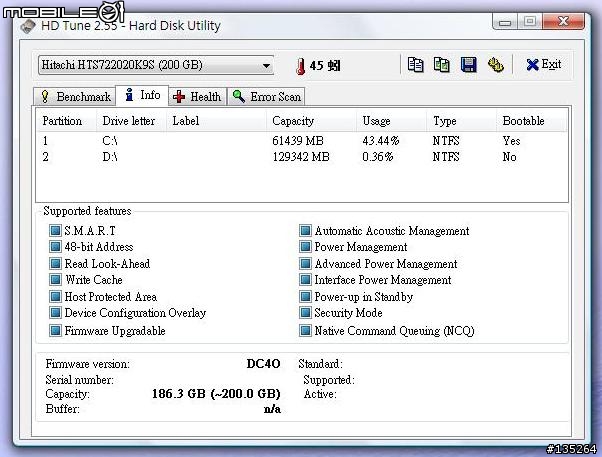Click the Partition column header
The width and height of the screenshot is (602, 457).
click(66, 121)
